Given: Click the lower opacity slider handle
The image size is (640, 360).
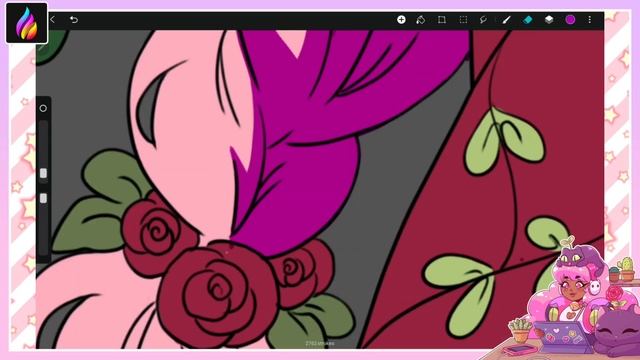Looking at the screenshot, I should pos(43,198).
